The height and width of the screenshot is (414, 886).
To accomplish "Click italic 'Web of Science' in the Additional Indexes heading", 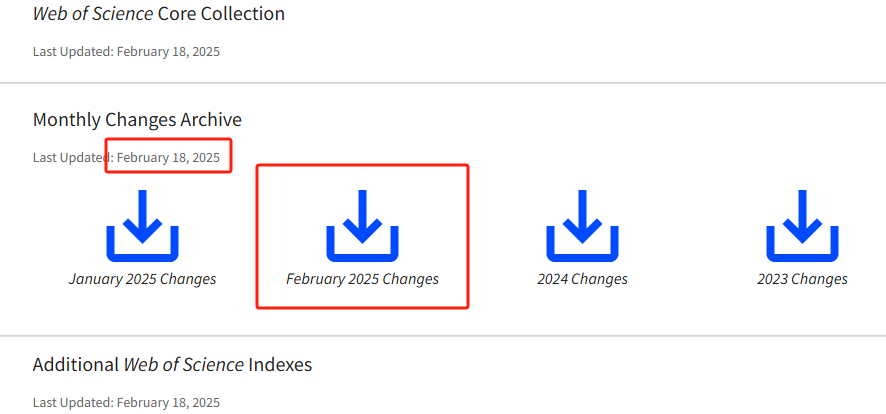I will tap(183, 365).
